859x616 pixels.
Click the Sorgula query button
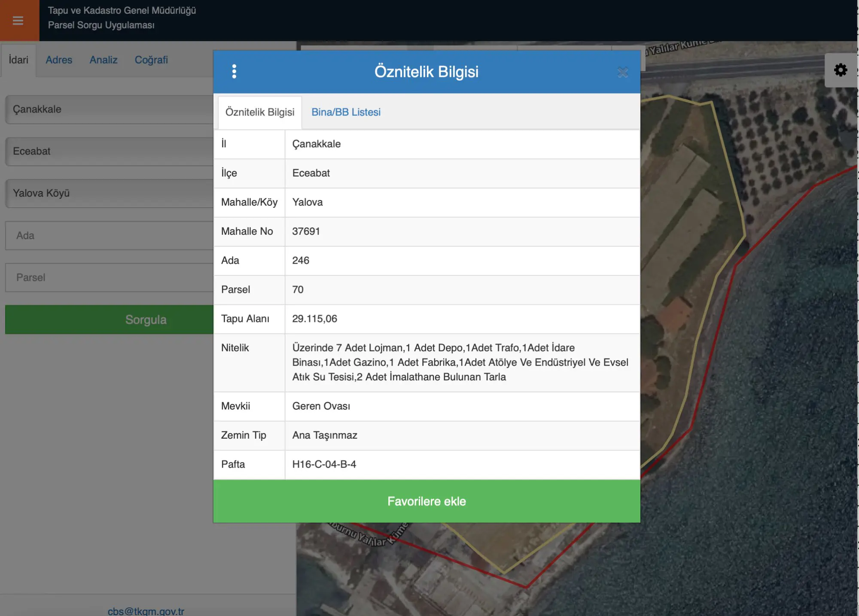tap(110, 319)
